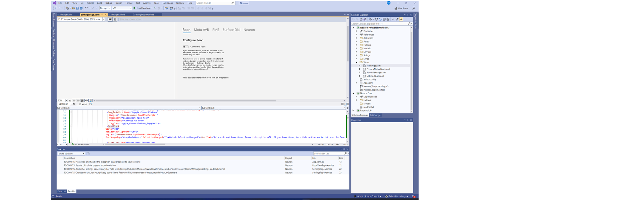The image size is (644, 207).
Task: Click the refresh icon next to designer zoom
Action: coord(70,100)
